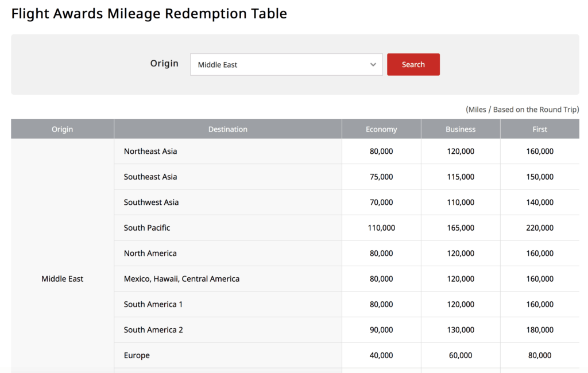Screen dimensions: 588x373
Task: Select the North America destination cell
Action: click(150, 253)
